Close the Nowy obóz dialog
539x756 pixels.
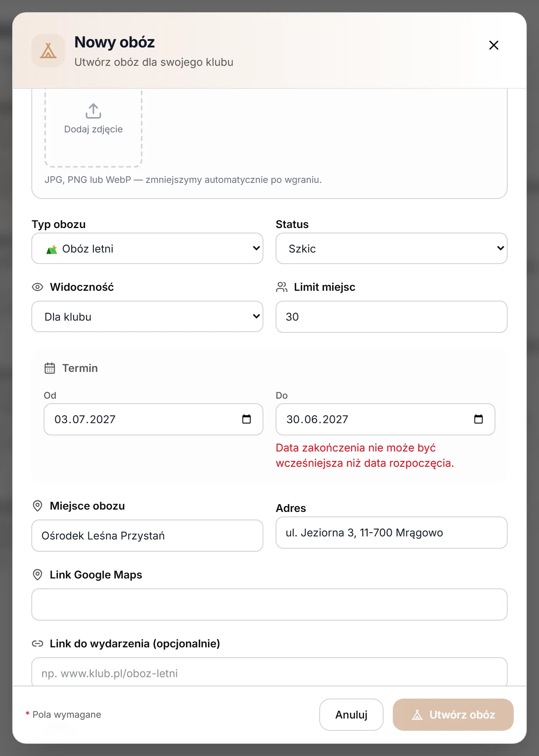[x=493, y=45]
